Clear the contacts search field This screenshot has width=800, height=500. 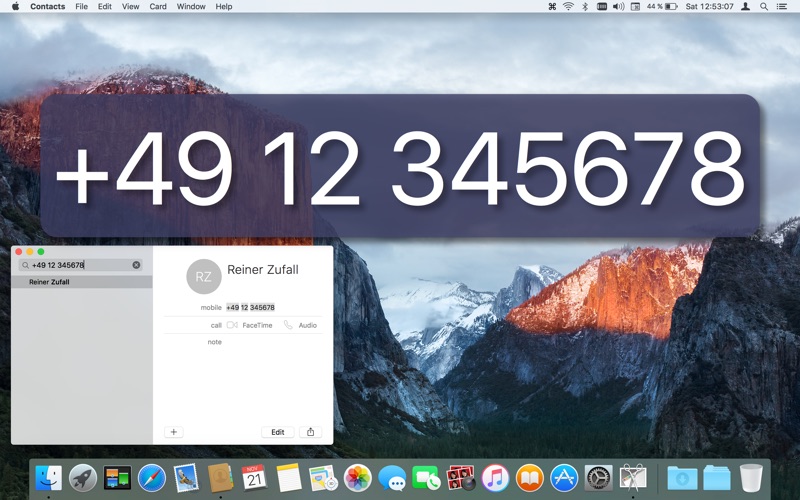[x=137, y=265]
